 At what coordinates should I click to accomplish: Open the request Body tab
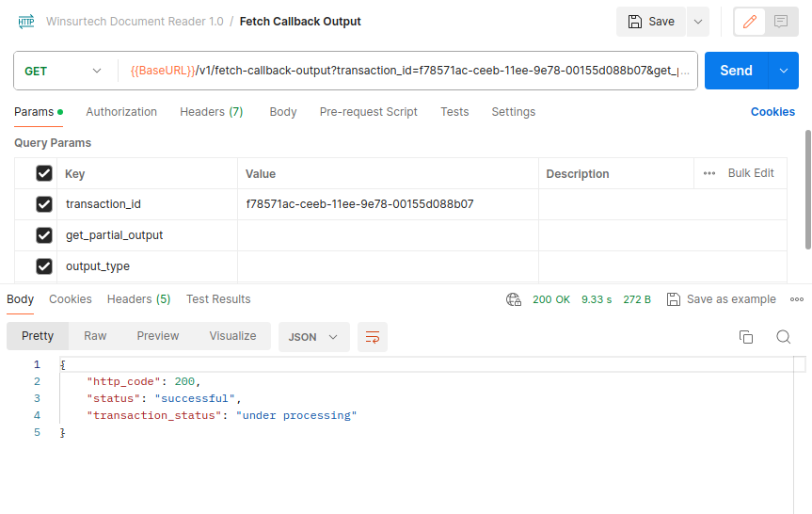[283, 112]
